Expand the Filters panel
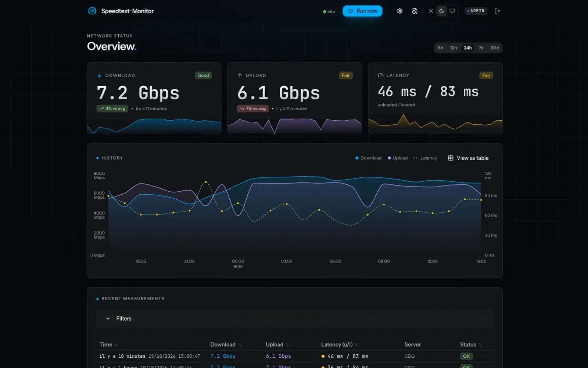 pos(294,319)
